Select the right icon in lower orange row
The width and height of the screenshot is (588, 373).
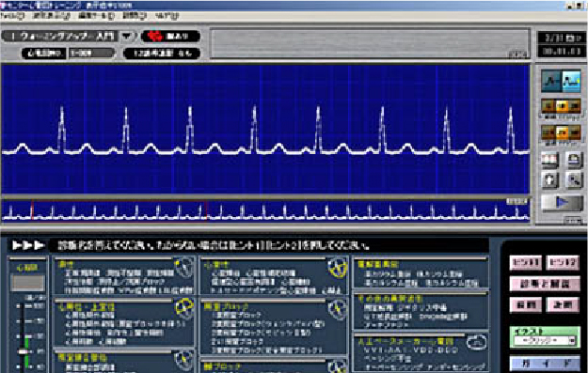(575, 132)
